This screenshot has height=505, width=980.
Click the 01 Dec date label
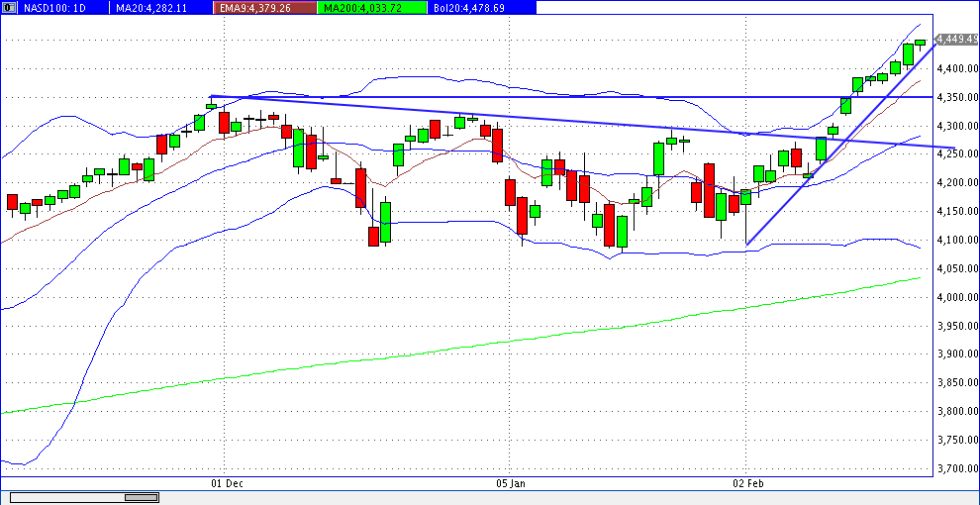(x=228, y=483)
